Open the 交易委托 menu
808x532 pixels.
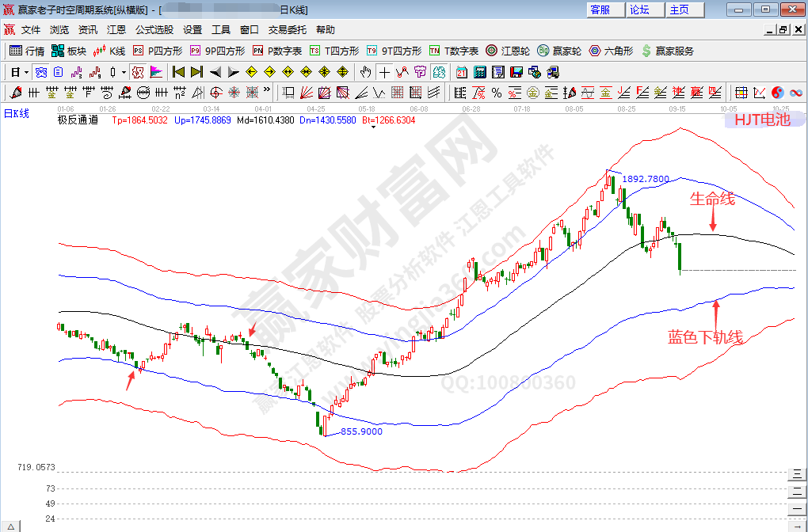[287, 30]
